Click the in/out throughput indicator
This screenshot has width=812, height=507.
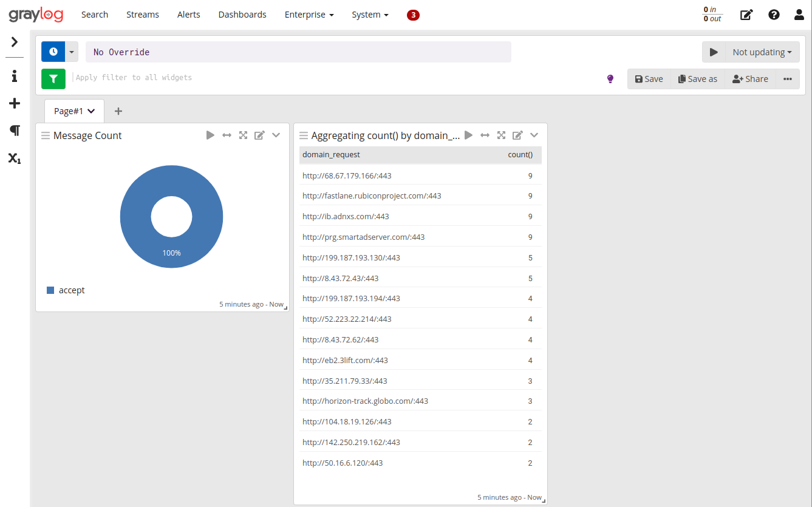point(712,15)
